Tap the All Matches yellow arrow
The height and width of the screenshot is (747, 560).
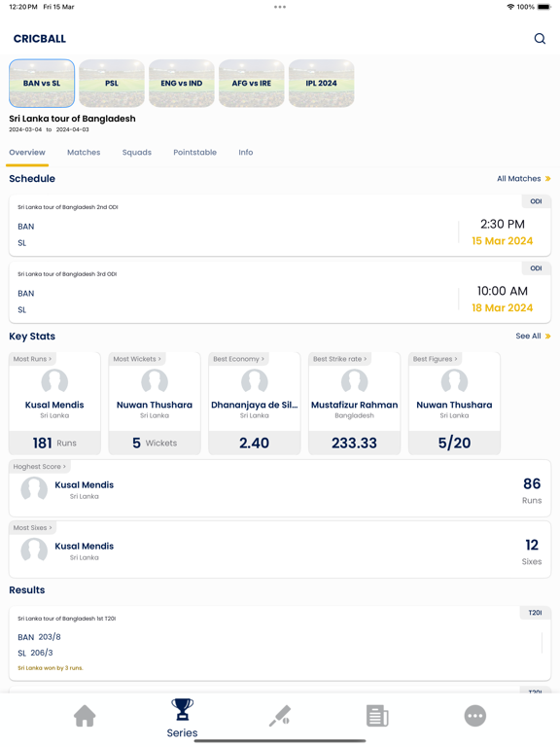[548, 179]
